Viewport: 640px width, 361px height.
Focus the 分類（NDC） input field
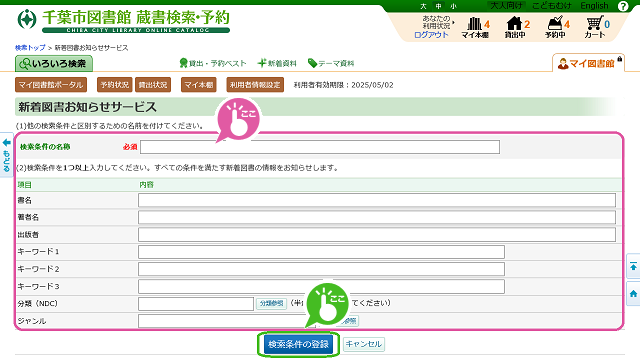196,304
